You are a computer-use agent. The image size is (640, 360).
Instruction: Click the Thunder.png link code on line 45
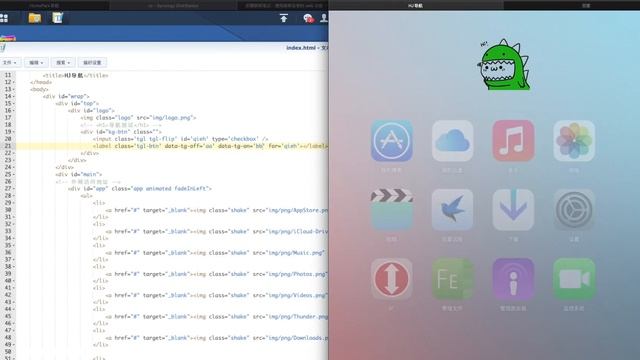tap(217, 316)
